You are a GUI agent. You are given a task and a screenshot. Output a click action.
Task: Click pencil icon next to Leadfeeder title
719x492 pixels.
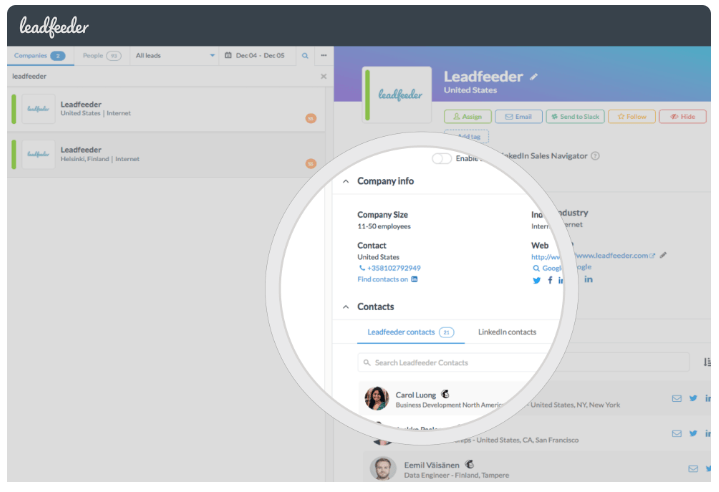click(x=534, y=77)
